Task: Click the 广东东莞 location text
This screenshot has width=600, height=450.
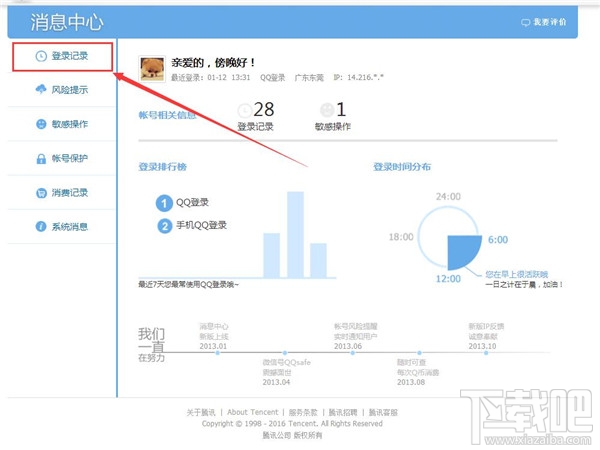Action: click(x=309, y=78)
